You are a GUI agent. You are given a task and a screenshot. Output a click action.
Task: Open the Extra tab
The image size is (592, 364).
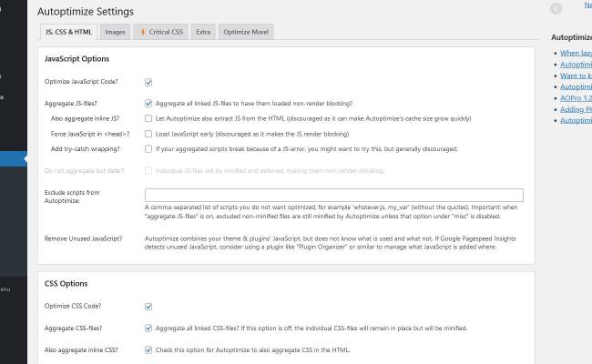point(203,32)
